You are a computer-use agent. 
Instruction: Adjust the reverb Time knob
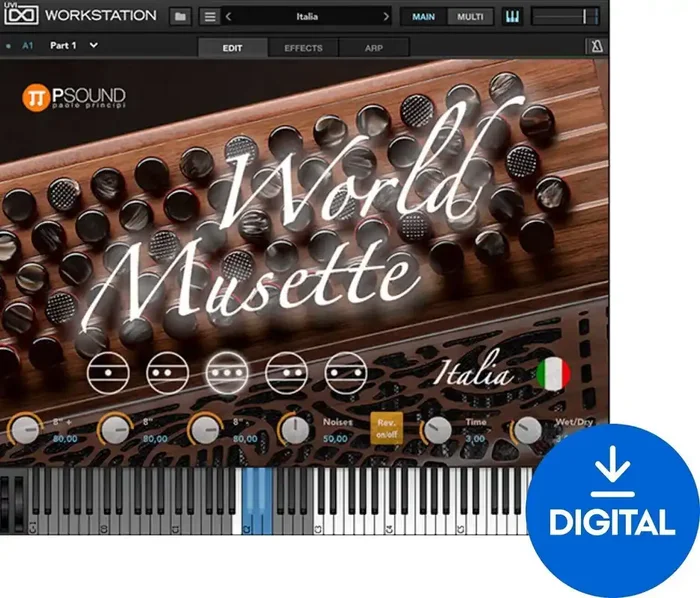tap(438, 430)
